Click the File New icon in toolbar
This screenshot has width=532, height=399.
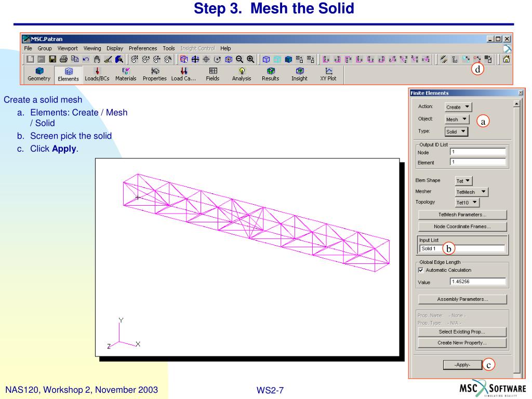click(x=30, y=59)
